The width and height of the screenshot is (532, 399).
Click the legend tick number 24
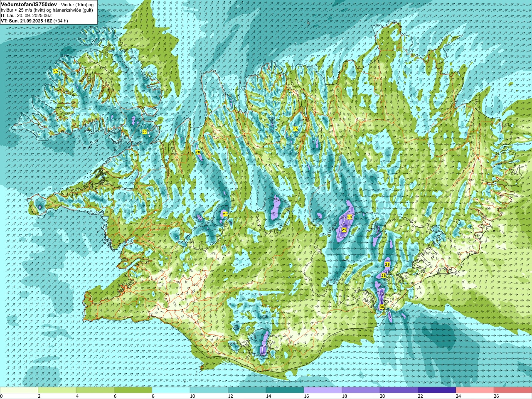[458, 396]
